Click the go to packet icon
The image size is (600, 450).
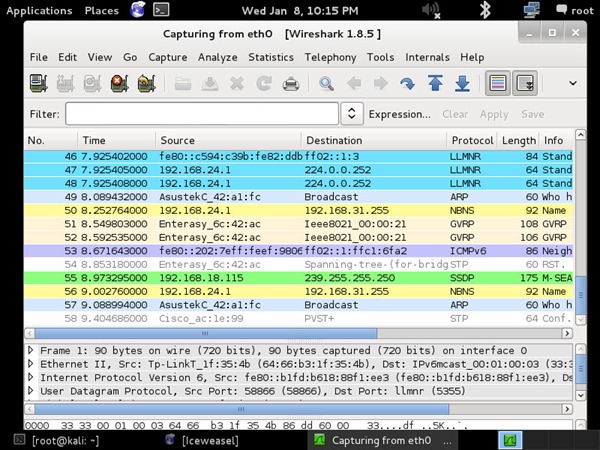click(408, 83)
